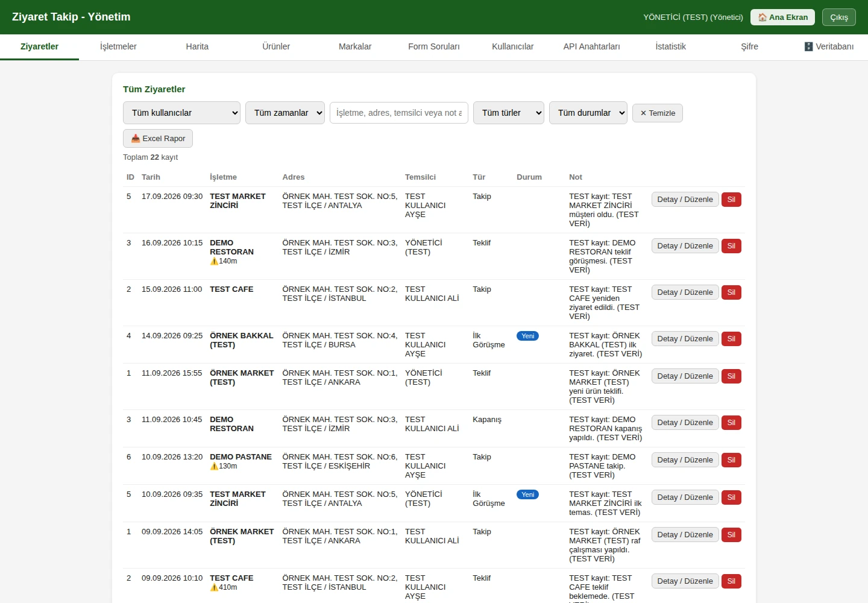Click the Çıkış logout button
The height and width of the screenshot is (603, 868).
coord(839,17)
